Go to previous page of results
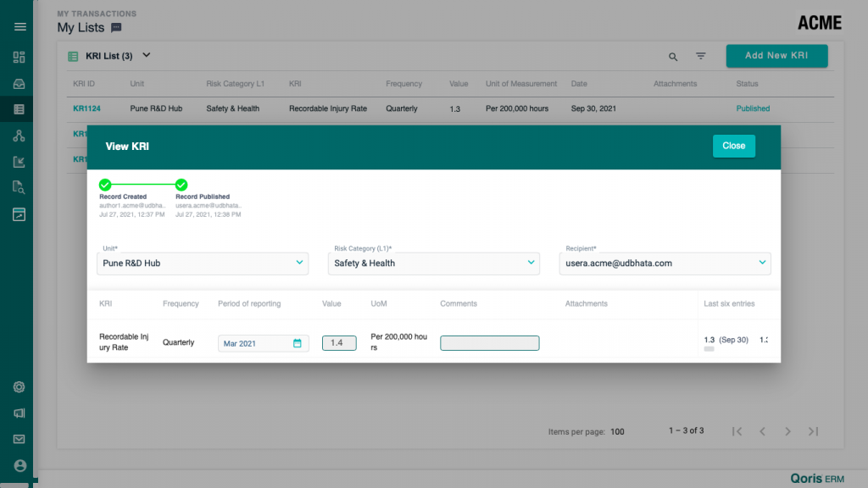Screen dimensions: 868x488 click(x=762, y=431)
